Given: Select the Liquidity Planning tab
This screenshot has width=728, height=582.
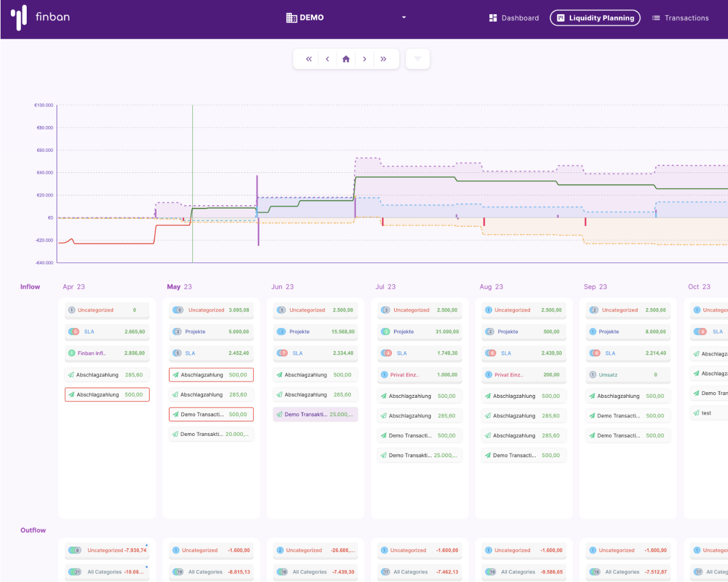Looking at the screenshot, I should click(x=595, y=18).
